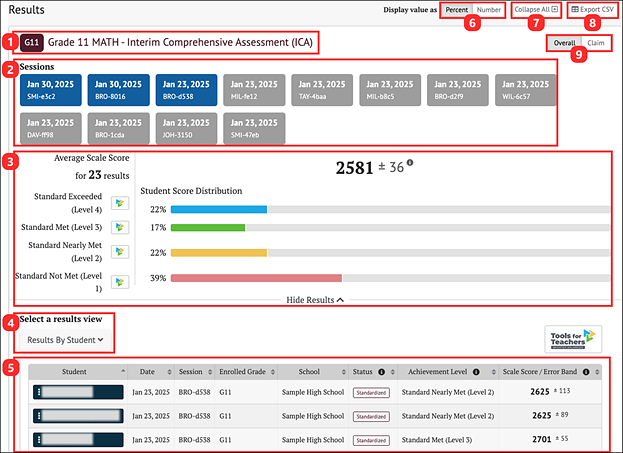The height and width of the screenshot is (453, 623).
Task: Click Tools for Teachers icon beside Standard Nearly Met
Action: point(120,252)
